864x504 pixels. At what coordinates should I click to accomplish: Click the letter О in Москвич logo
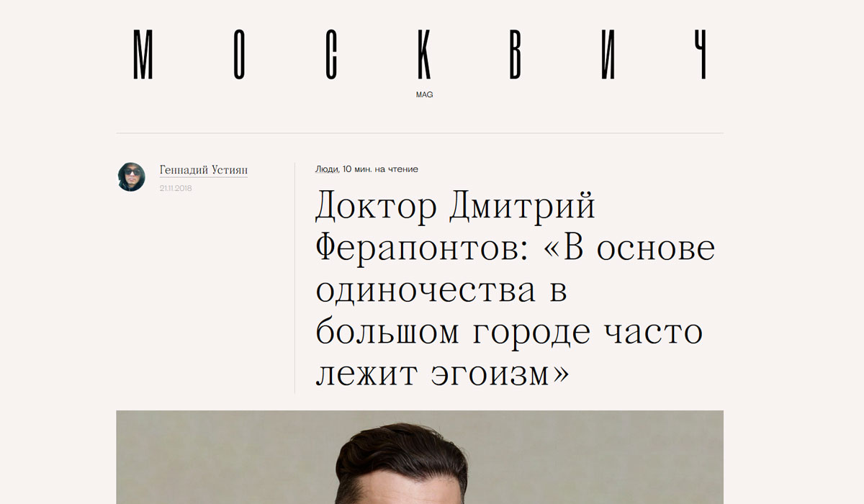[241, 55]
